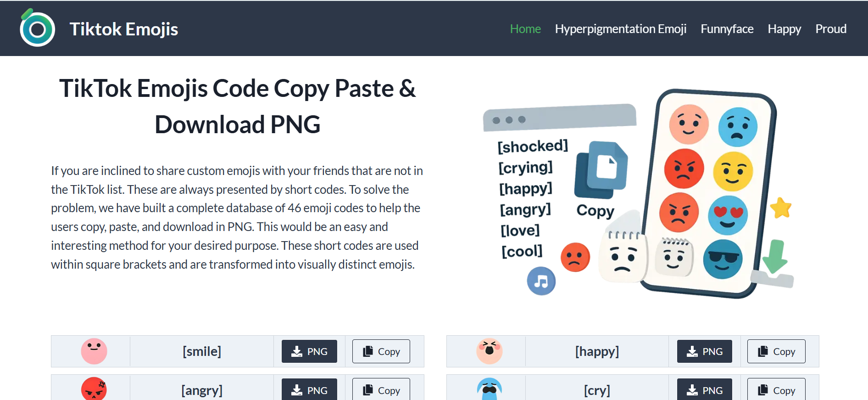Open Hyperpigmentation Emoji page

pyautogui.click(x=620, y=29)
